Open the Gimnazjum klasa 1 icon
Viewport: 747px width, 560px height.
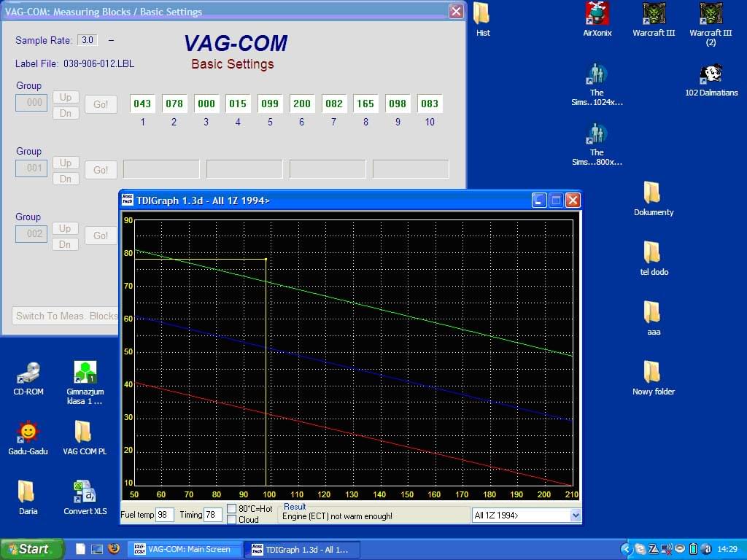tap(85, 373)
